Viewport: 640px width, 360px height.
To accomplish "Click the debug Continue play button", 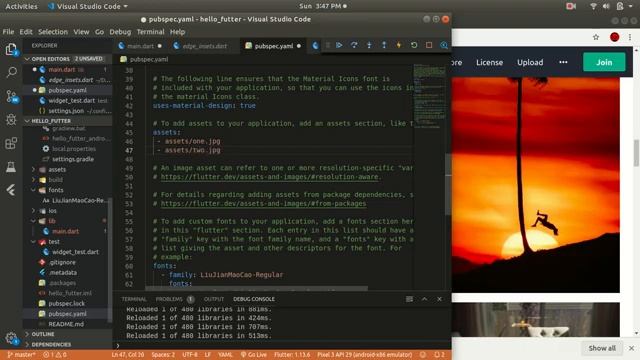I will pyautogui.click(x=339, y=45).
